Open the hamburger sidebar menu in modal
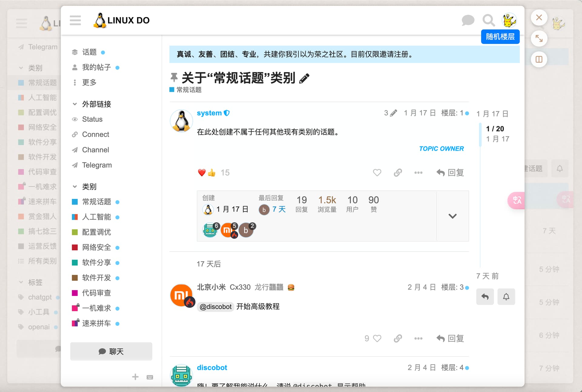The height and width of the screenshot is (392, 582). pyautogui.click(x=75, y=20)
